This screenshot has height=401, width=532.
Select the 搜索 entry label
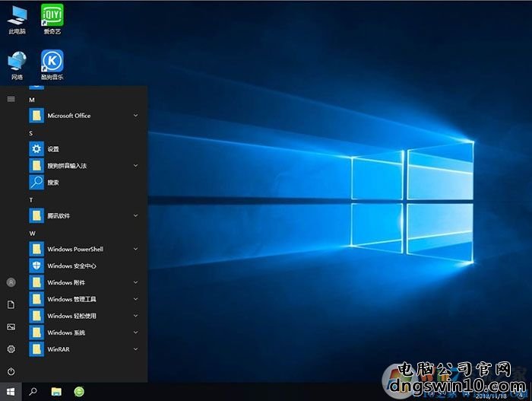[x=53, y=183]
